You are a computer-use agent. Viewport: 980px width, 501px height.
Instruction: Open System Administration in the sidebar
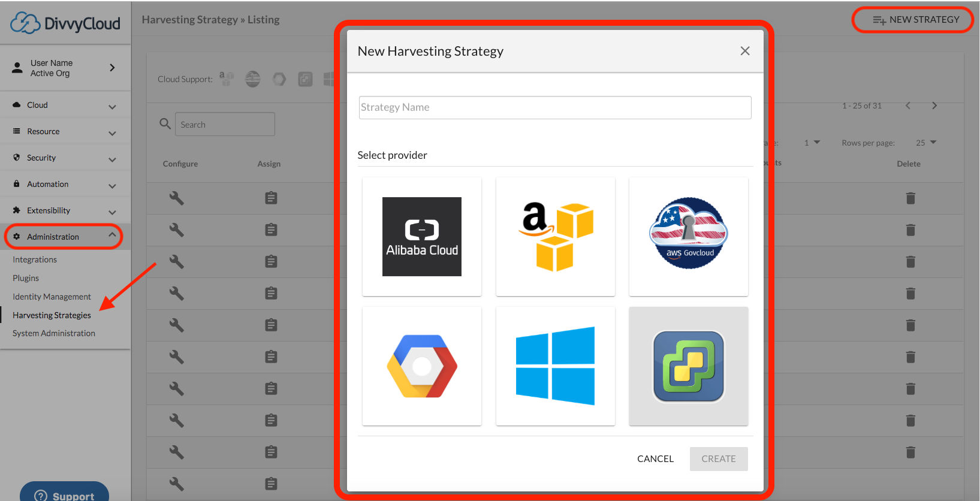coord(54,333)
